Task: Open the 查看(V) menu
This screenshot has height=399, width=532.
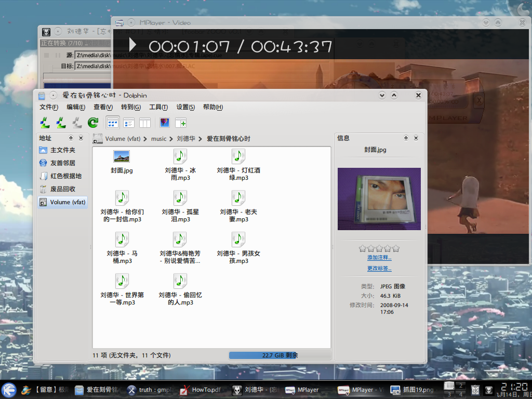Action: (x=103, y=107)
